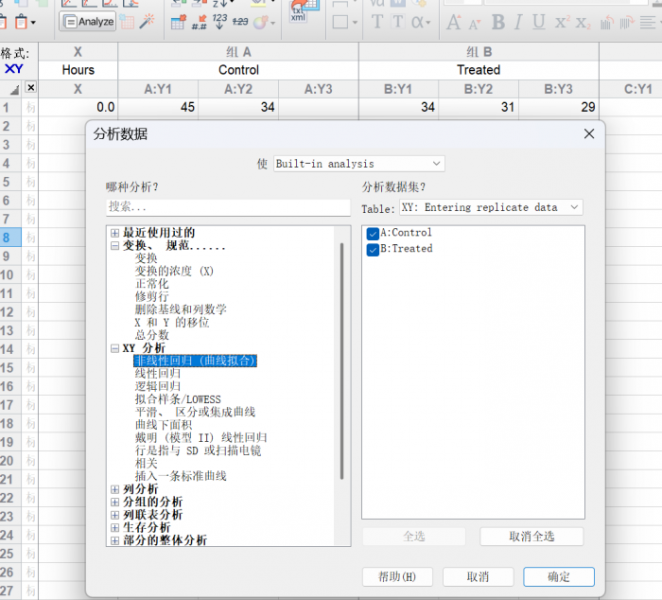Collapse the XY 分析 tree category
This screenshot has width=662, height=600.
(x=115, y=348)
